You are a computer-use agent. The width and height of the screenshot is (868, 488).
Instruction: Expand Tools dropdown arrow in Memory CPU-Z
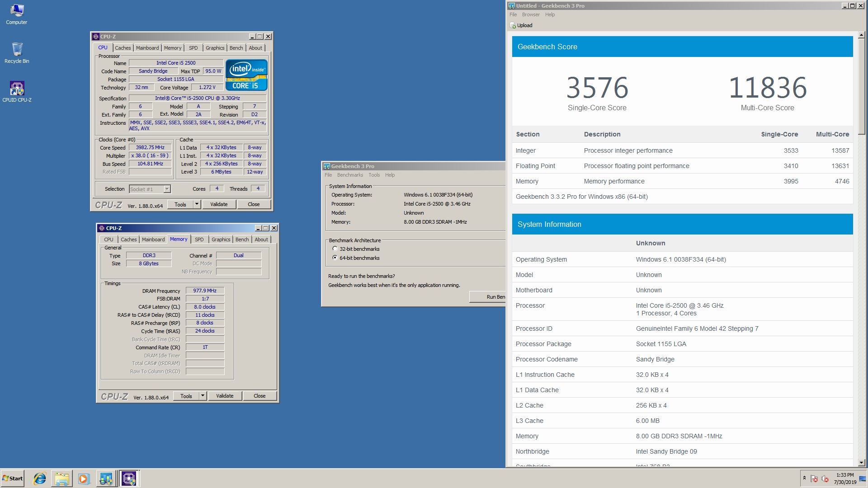(x=203, y=396)
